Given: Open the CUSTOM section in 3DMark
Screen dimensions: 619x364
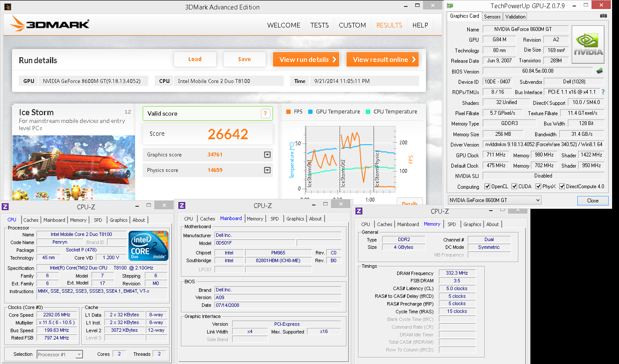Looking at the screenshot, I should point(352,25).
